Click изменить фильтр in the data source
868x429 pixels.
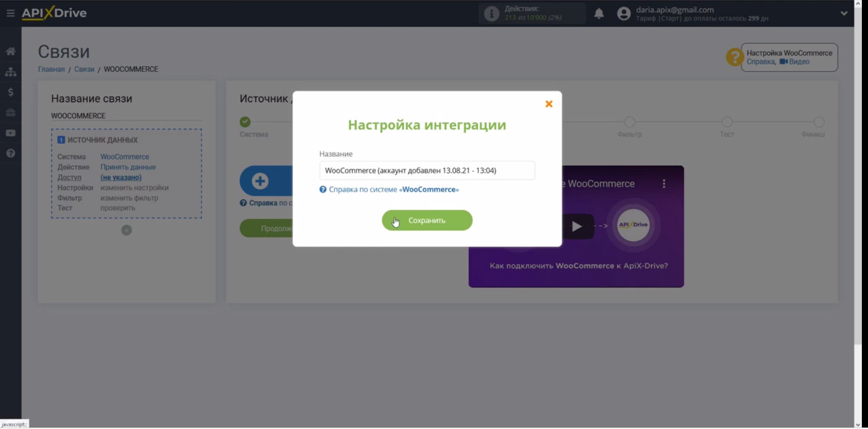(x=129, y=198)
